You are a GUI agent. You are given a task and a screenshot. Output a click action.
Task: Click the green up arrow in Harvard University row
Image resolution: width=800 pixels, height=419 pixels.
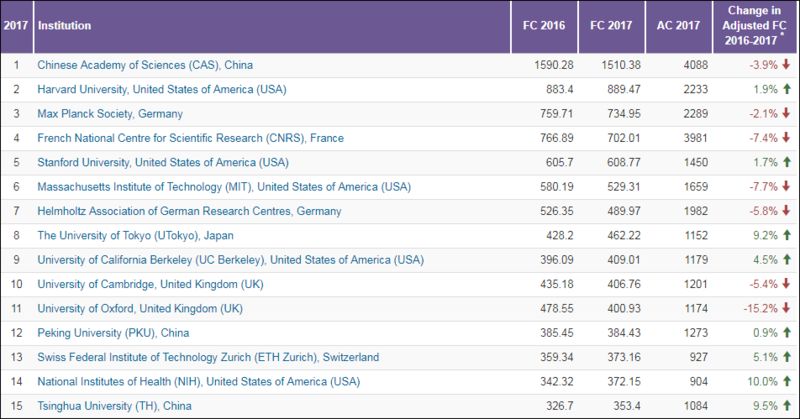pyautogui.click(x=786, y=89)
